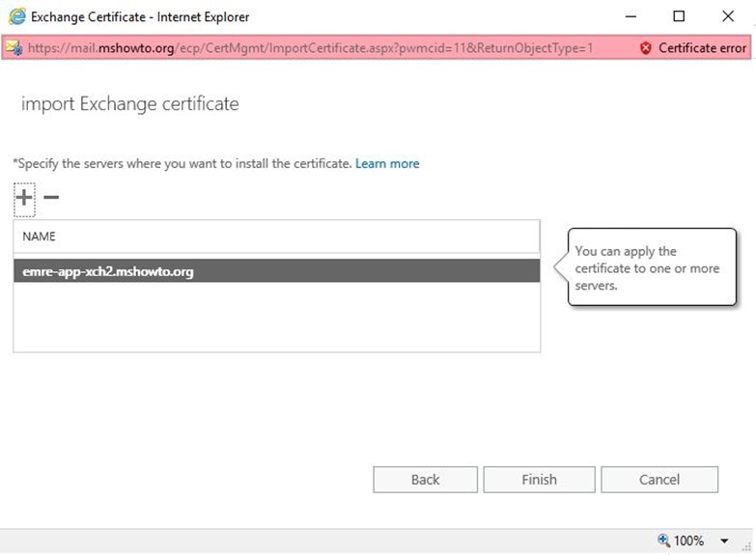This screenshot has width=756, height=555.
Task: Click the address bar URL field
Action: [311, 47]
